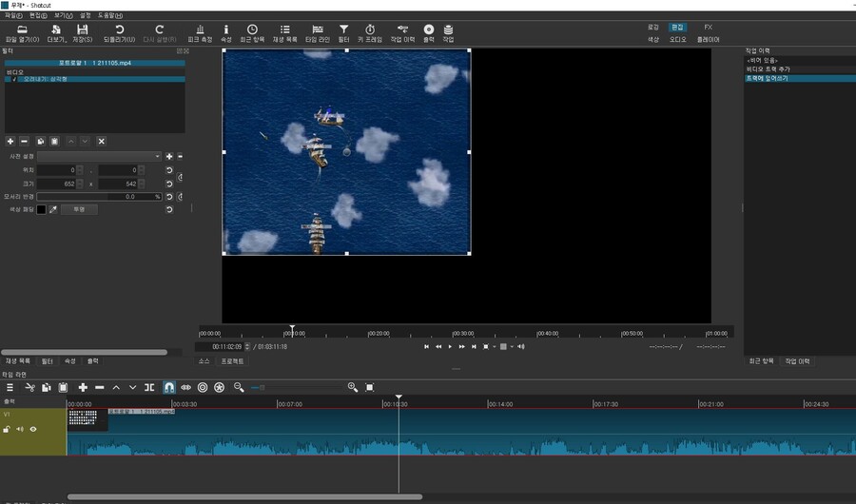Uncheck the 오려내기: 사각형 filter checkbox
856x504 pixels.
14,79
